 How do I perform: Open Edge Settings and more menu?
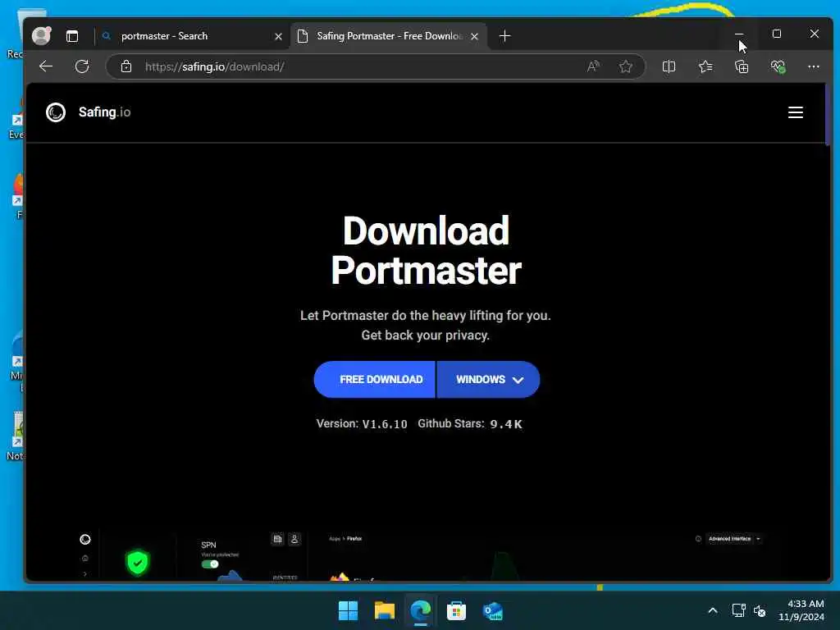tap(813, 66)
